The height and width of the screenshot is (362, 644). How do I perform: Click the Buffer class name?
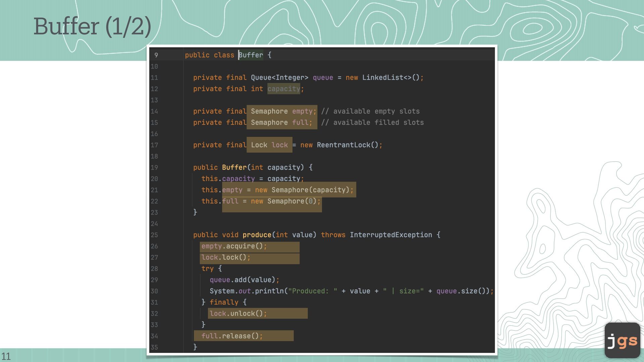[251, 55]
